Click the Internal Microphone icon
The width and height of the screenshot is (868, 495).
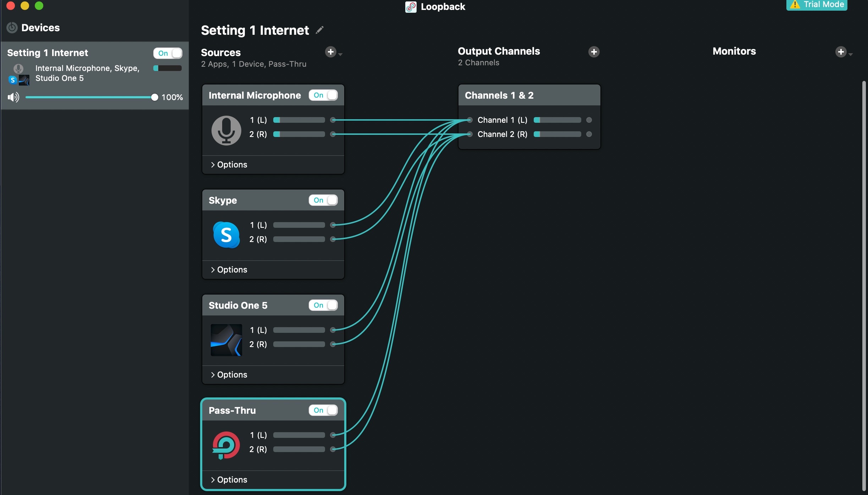click(x=226, y=130)
